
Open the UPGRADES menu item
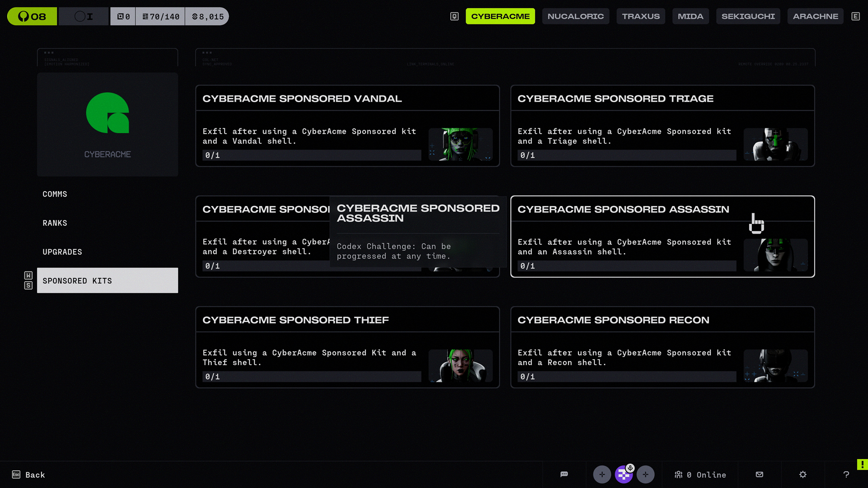coord(62,252)
